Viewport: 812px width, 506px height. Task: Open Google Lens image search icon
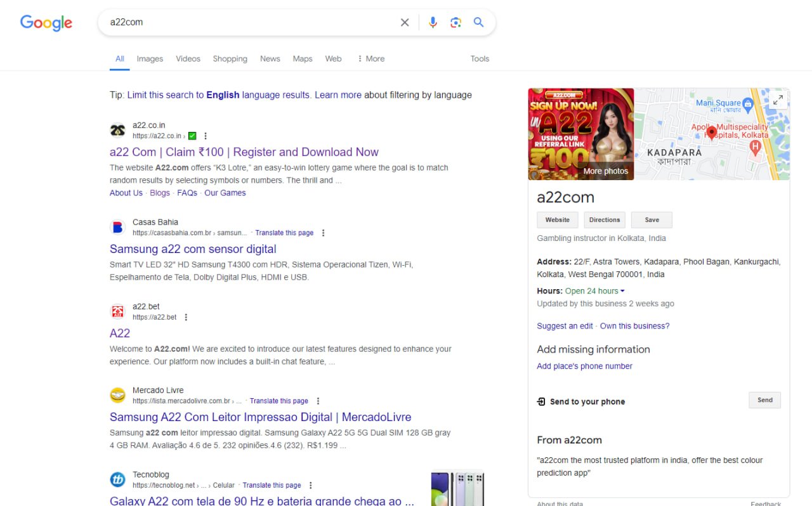coord(455,22)
